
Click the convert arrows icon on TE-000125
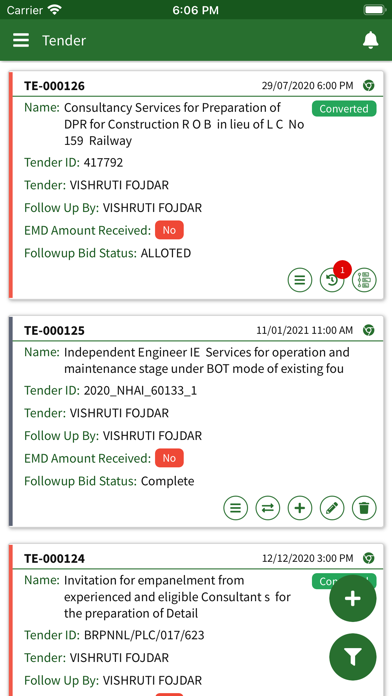point(268,508)
